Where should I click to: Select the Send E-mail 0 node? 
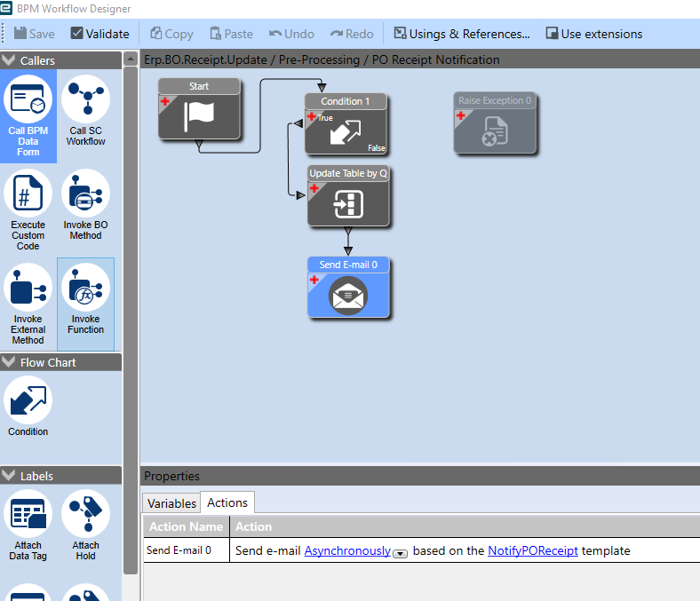point(348,287)
